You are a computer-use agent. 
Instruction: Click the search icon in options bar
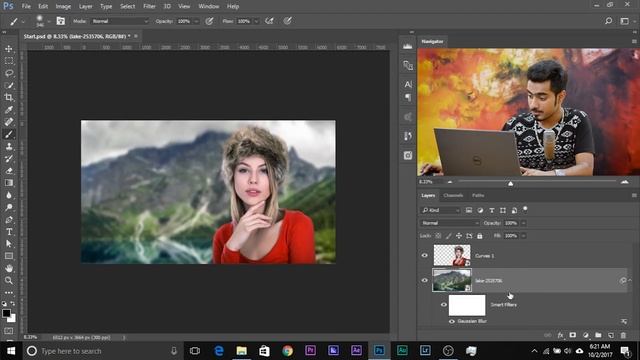pos(609,21)
